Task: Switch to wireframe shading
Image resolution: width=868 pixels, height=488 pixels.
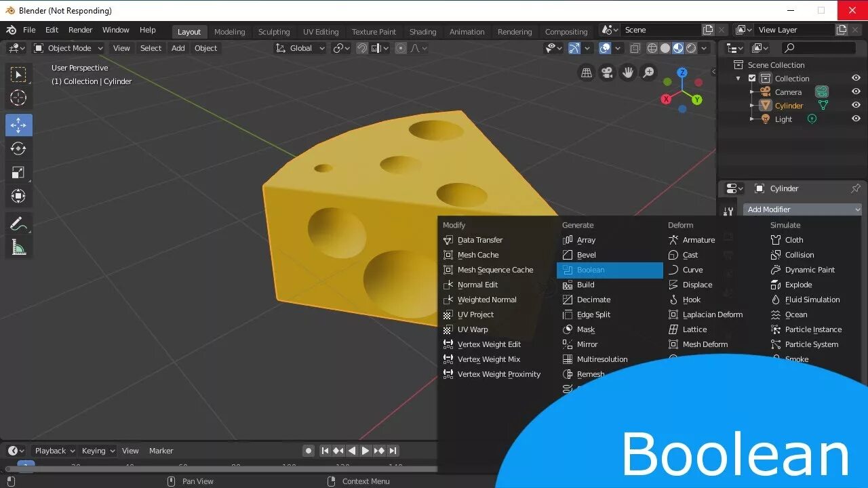Action: [x=652, y=48]
